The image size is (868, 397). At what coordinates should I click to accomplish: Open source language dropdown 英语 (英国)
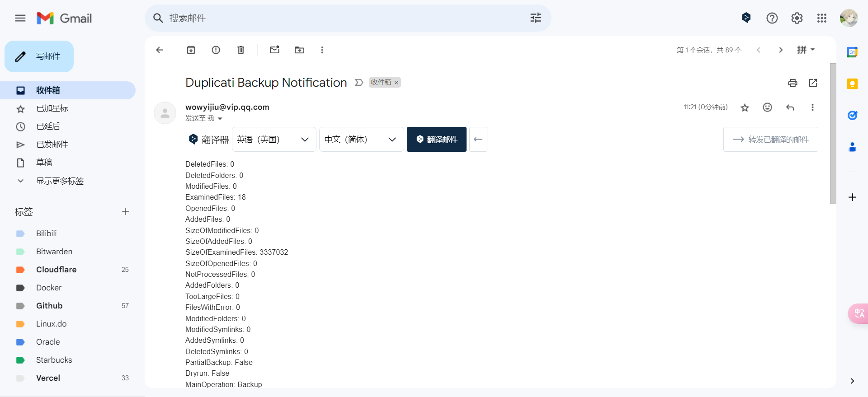[274, 140]
